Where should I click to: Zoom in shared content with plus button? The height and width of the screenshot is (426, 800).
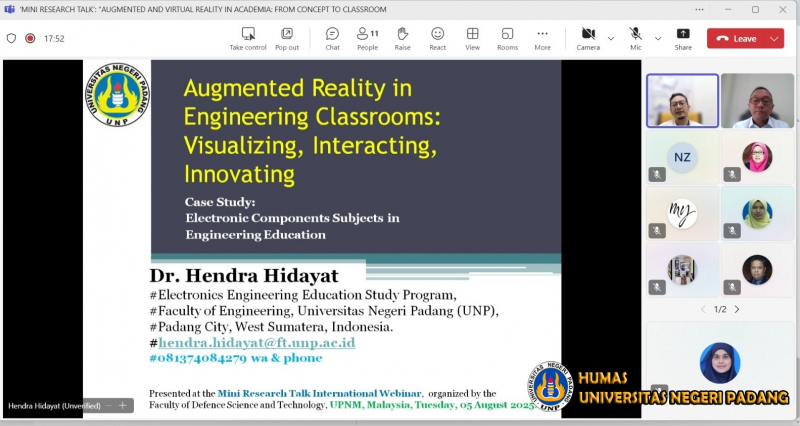(x=122, y=406)
